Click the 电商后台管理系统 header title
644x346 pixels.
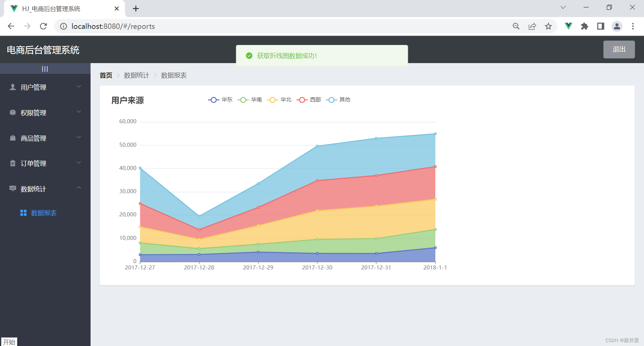[x=43, y=50]
